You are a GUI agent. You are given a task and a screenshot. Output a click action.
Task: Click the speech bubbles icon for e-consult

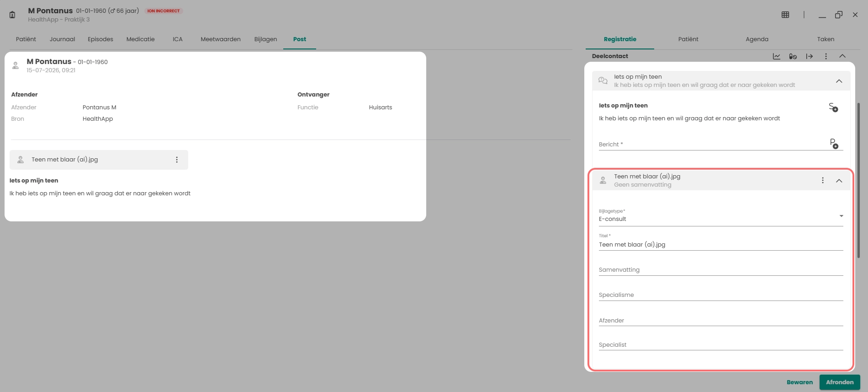(x=603, y=81)
